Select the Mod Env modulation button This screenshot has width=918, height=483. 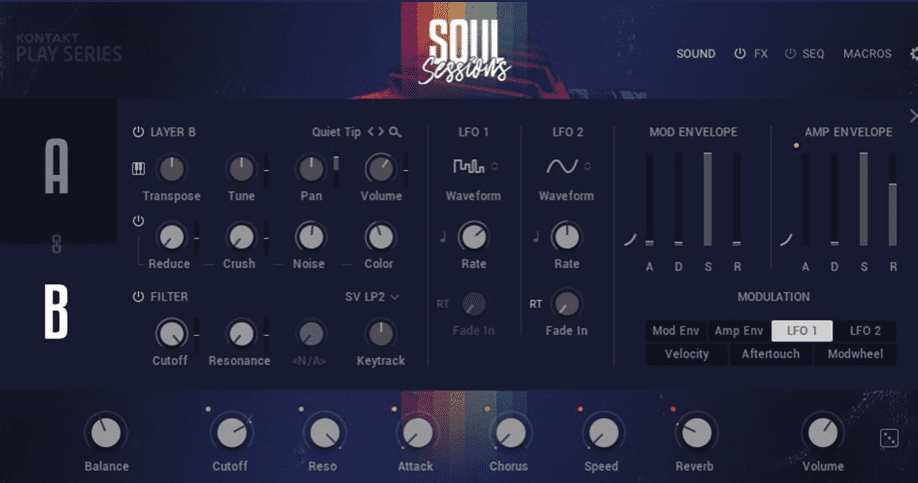click(677, 331)
